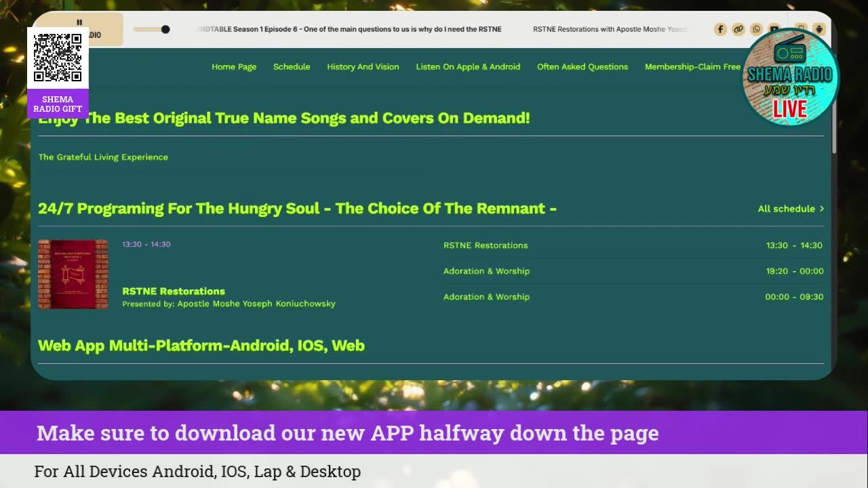Open Listen On Apple & Android
The image size is (868, 488).
pyautogui.click(x=468, y=66)
